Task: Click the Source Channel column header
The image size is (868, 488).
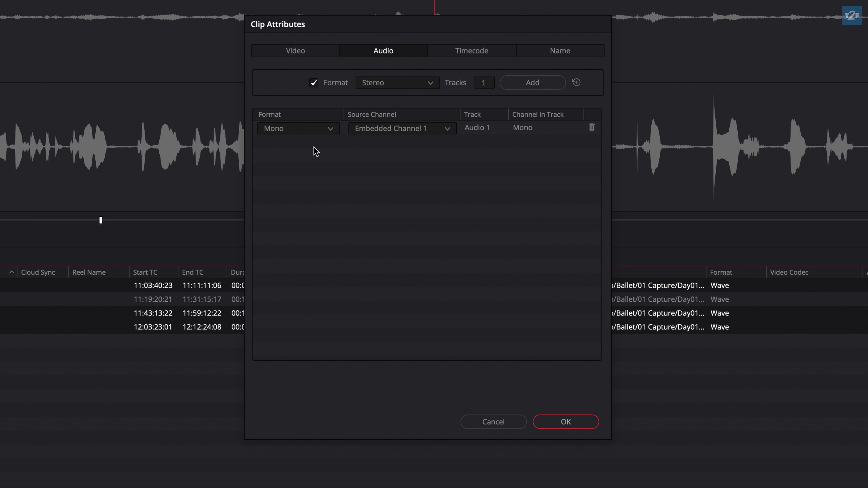Action: pyautogui.click(x=372, y=115)
